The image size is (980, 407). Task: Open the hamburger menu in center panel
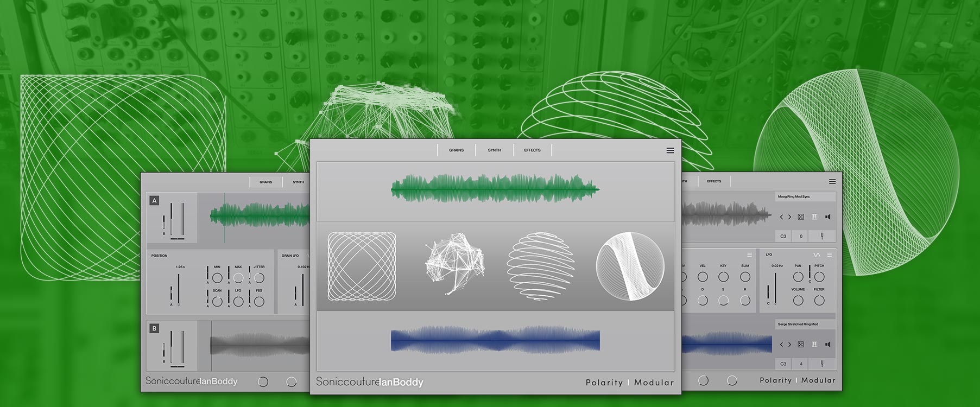670,150
